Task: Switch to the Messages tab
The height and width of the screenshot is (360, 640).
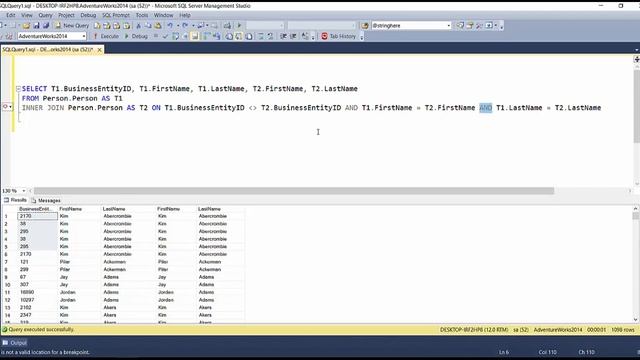Action: [x=46, y=200]
